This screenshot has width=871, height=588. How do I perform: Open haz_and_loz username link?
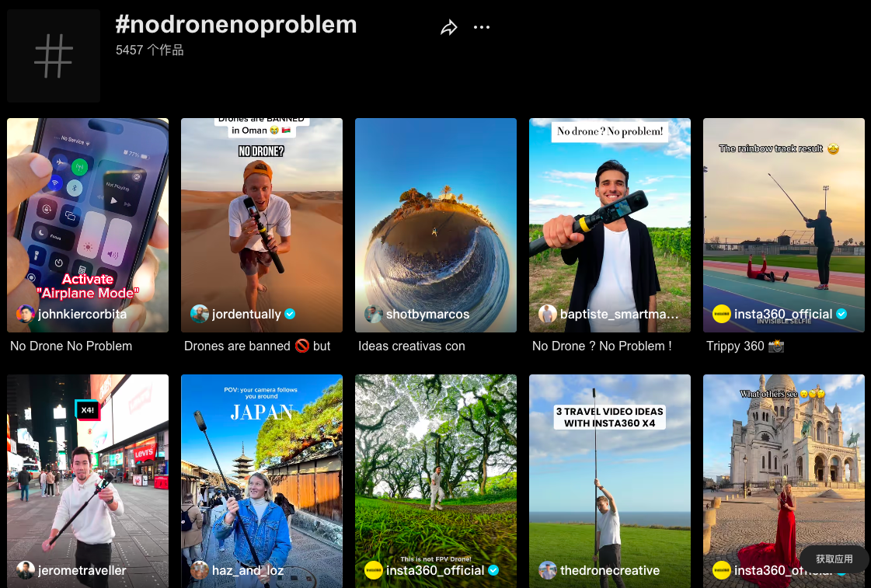point(248,570)
